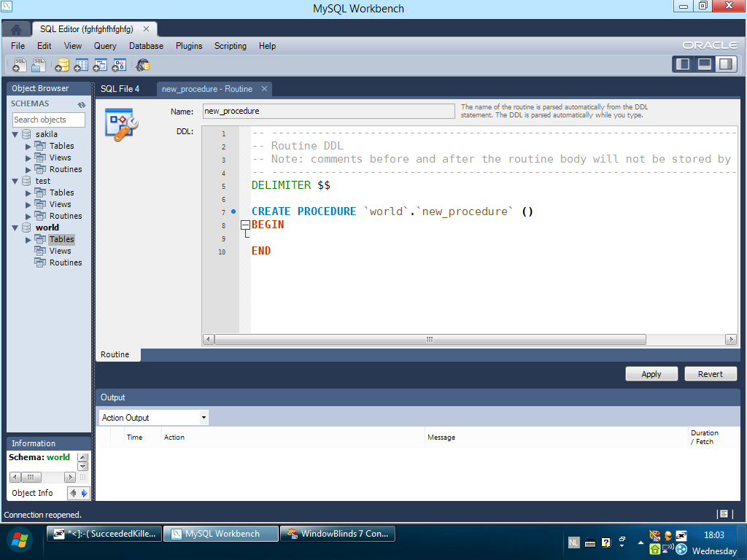The image size is (747, 560).
Task: Open the File menu
Action: coord(18,46)
